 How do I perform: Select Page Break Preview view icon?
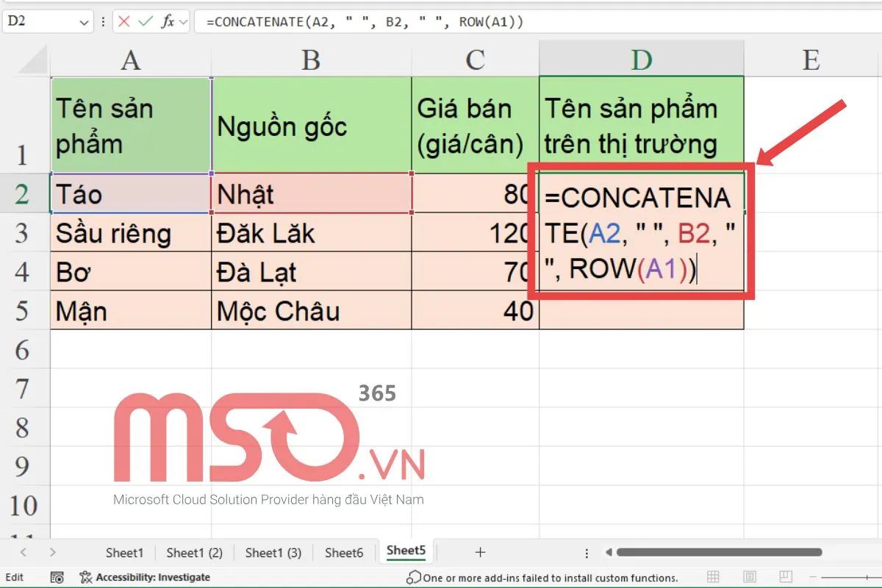click(786, 578)
